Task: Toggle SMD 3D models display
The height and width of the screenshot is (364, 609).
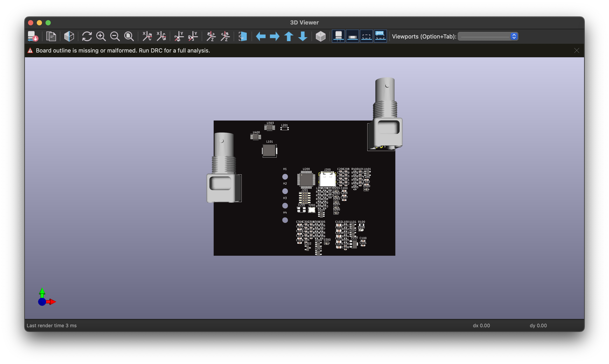Action: 352,36
